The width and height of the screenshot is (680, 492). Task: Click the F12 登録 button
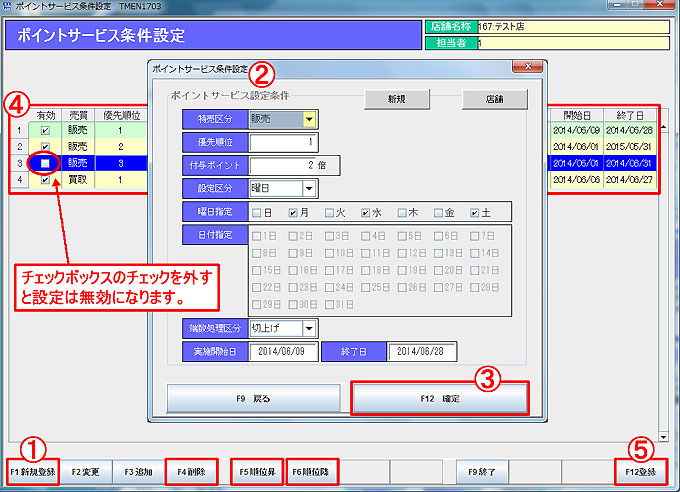(x=641, y=472)
